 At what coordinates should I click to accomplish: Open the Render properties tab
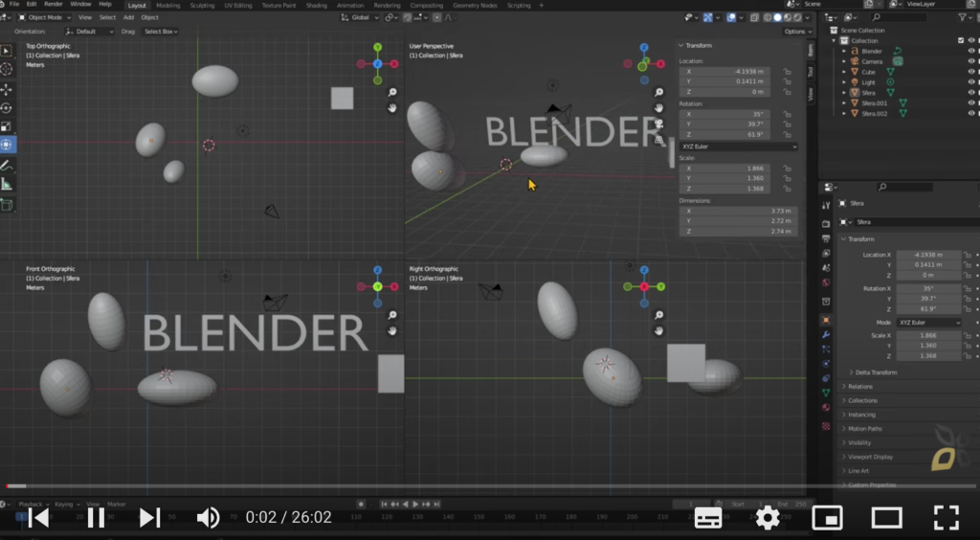click(826, 224)
